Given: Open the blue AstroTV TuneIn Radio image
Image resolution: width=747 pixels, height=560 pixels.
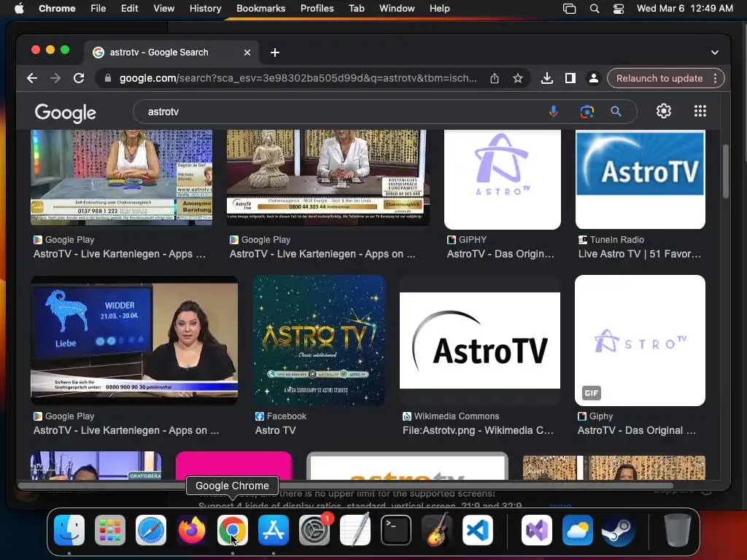Looking at the screenshot, I should pyautogui.click(x=640, y=179).
